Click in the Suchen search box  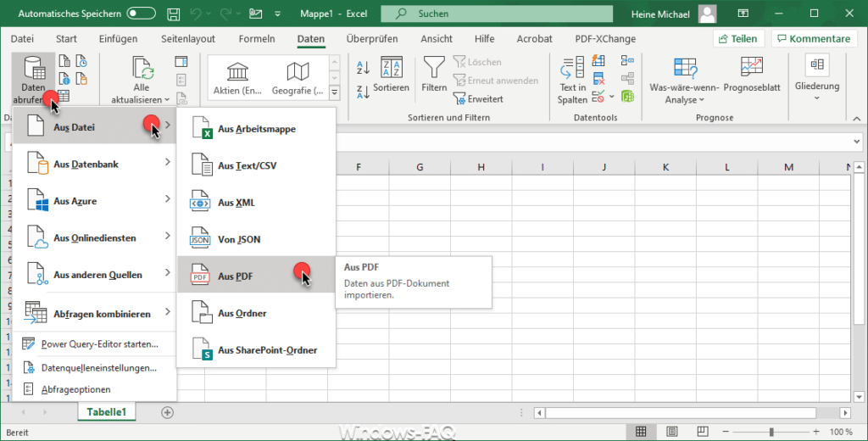497,14
